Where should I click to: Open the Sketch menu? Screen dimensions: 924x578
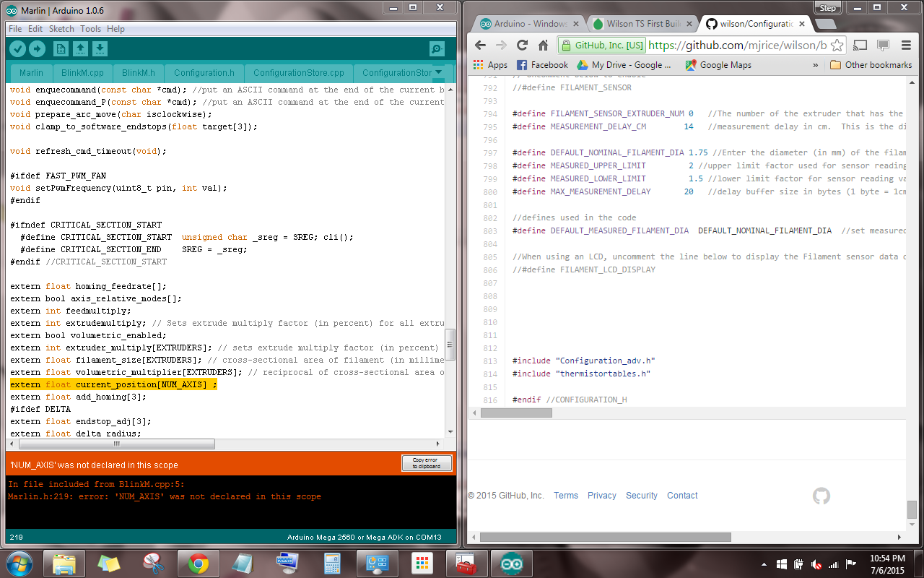(x=61, y=29)
